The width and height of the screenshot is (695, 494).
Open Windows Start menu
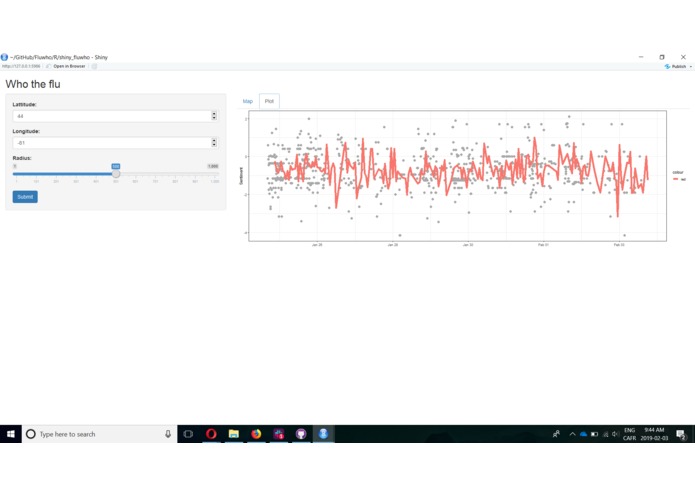click(x=11, y=434)
